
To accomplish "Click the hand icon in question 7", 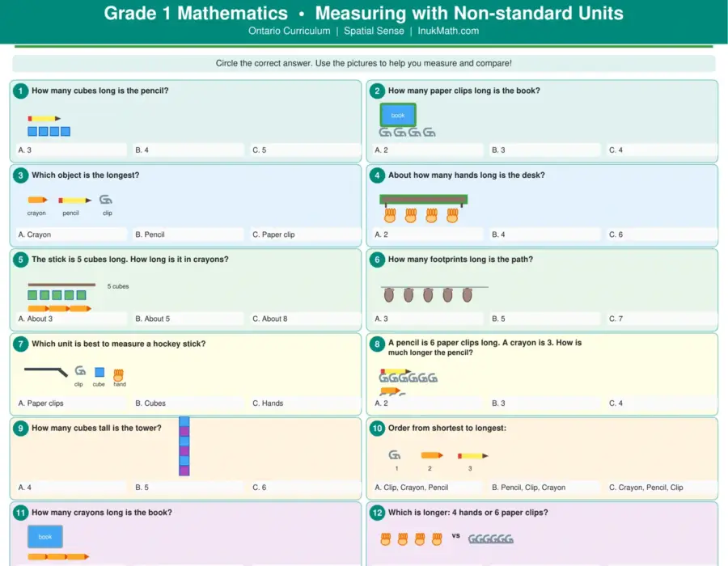I will 119,374.
